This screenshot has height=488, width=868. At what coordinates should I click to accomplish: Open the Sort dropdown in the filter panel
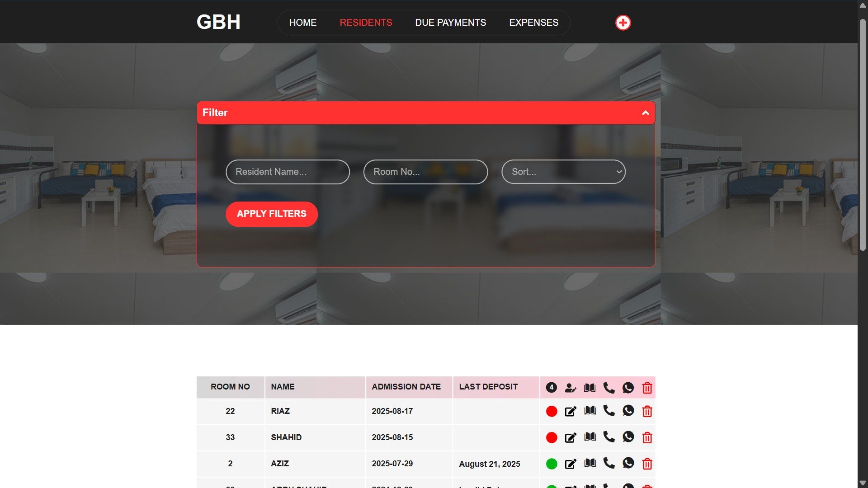click(x=563, y=172)
